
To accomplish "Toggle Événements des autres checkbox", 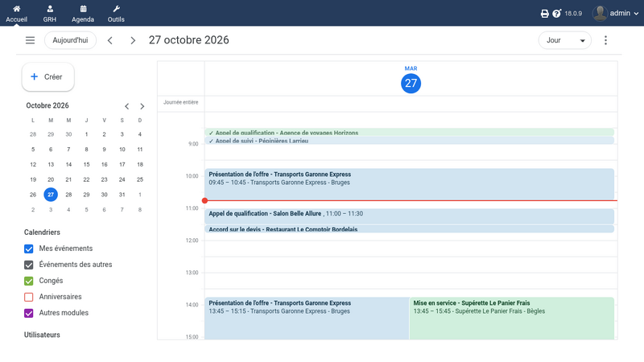I will click(29, 265).
